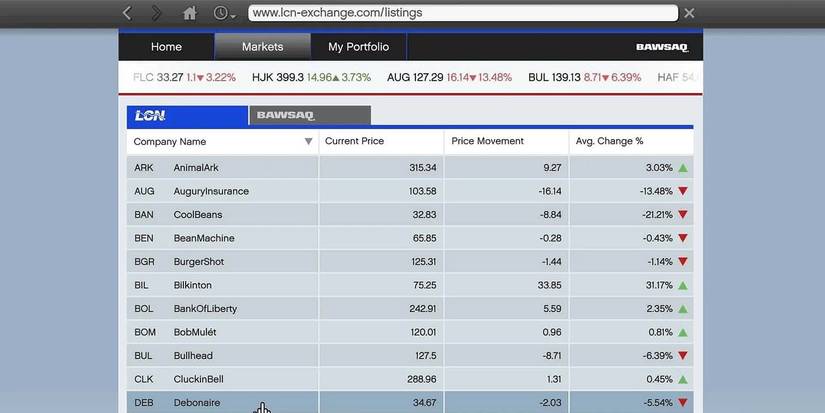The image size is (825, 413).
Task: Close the browser with the X icon
Action: [689, 13]
